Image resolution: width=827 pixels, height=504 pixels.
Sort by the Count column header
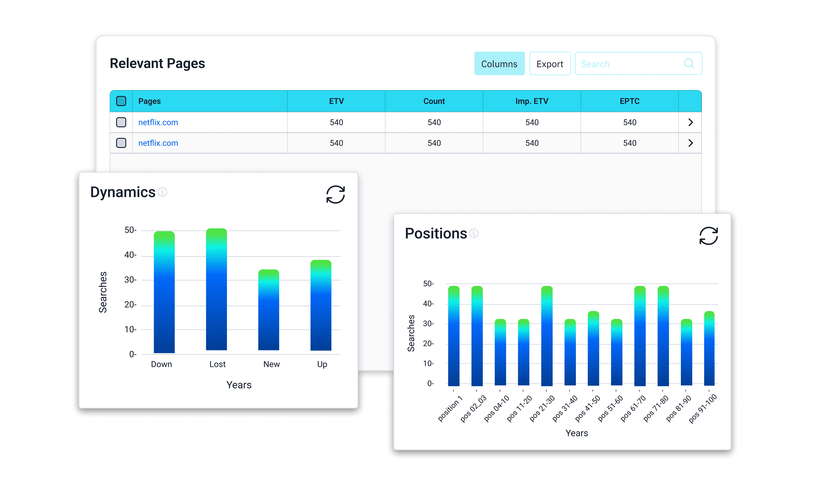click(434, 101)
